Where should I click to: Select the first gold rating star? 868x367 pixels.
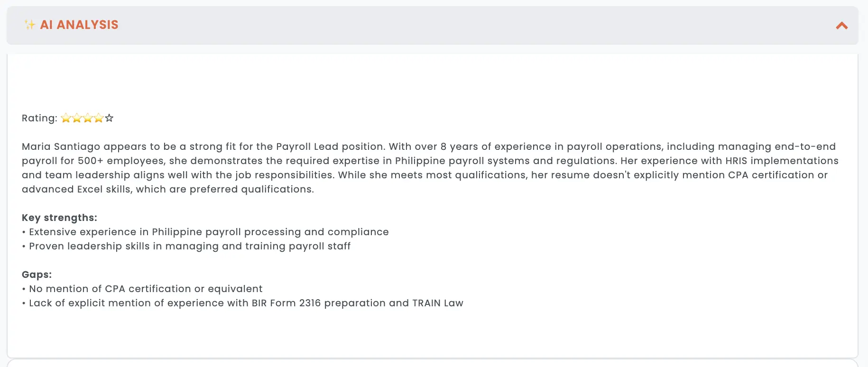click(x=66, y=118)
